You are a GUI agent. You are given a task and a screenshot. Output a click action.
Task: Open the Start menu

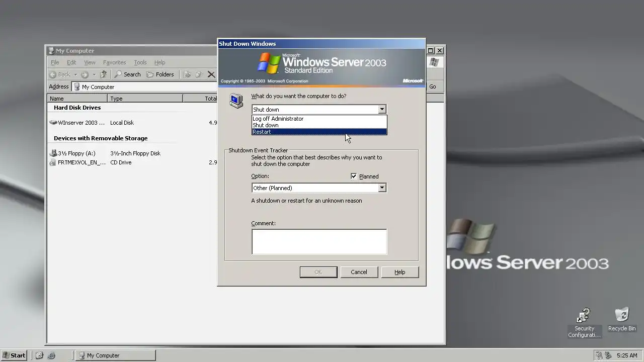tap(14, 355)
